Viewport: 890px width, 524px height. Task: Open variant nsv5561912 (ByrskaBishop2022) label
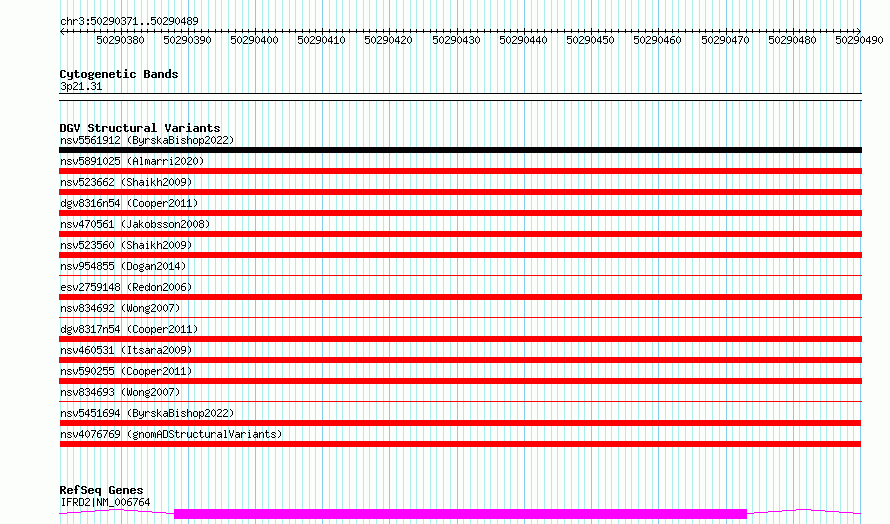tap(147, 140)
